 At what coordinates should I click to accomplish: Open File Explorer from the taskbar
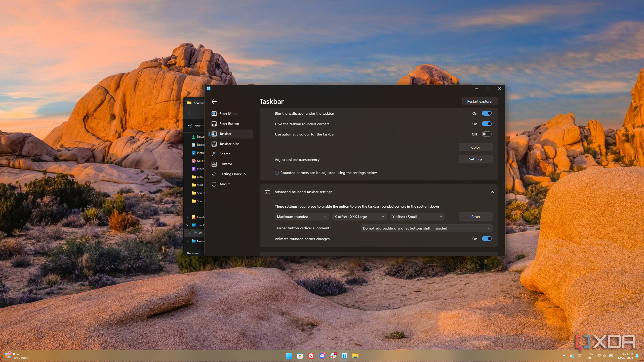tap(355, 356)
